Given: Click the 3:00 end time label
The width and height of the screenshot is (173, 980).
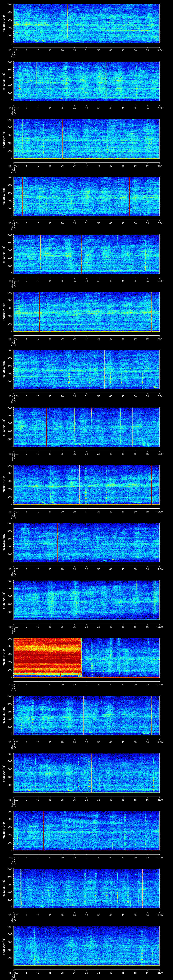Looking at the screenshot, I should point(160,108).
